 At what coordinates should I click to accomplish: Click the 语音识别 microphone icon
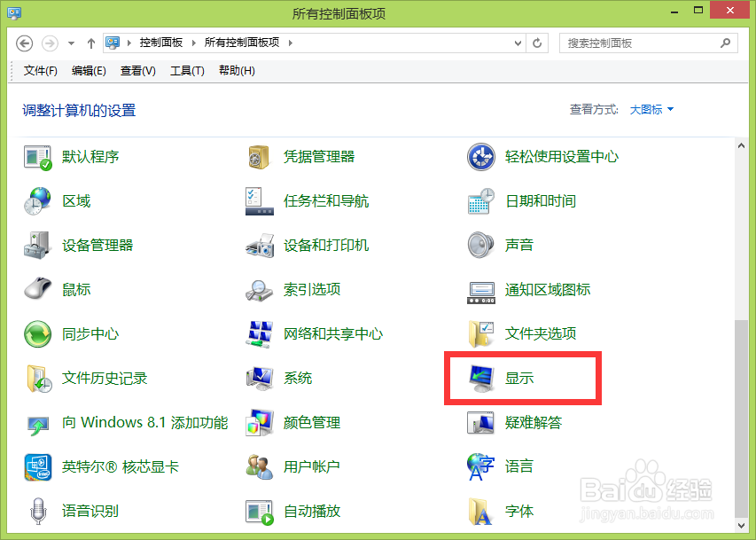(38, 511)
